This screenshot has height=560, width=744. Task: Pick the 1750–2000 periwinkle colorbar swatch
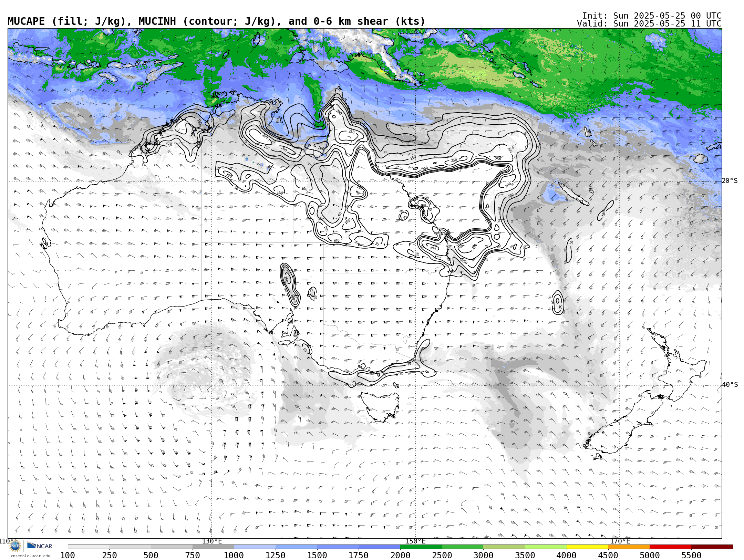(380, 547)
